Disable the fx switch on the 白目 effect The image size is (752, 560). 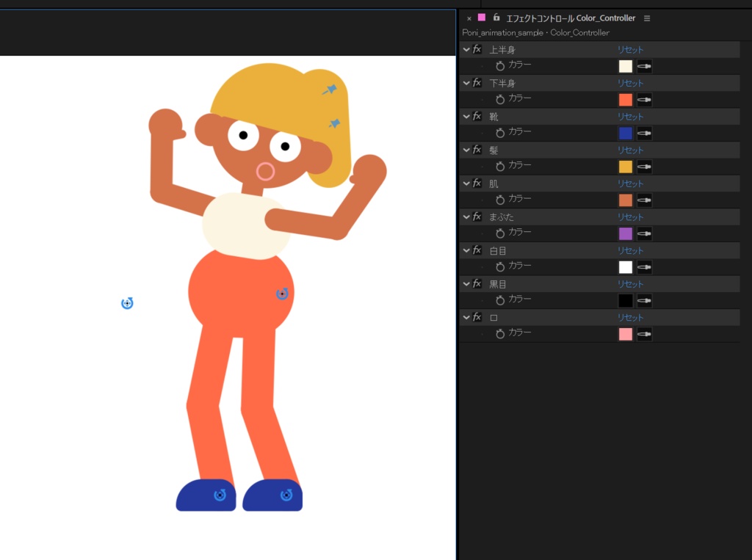477,250
